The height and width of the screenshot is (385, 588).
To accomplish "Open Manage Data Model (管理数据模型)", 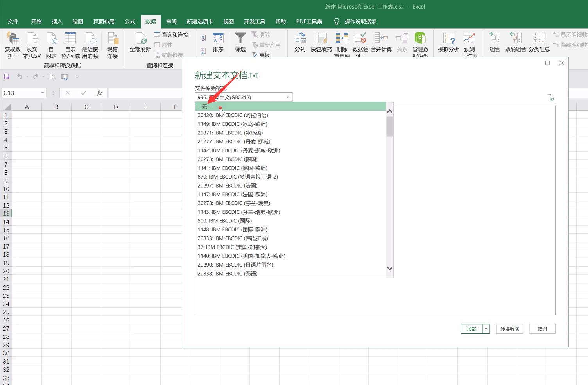I will (x=420, y=45).
